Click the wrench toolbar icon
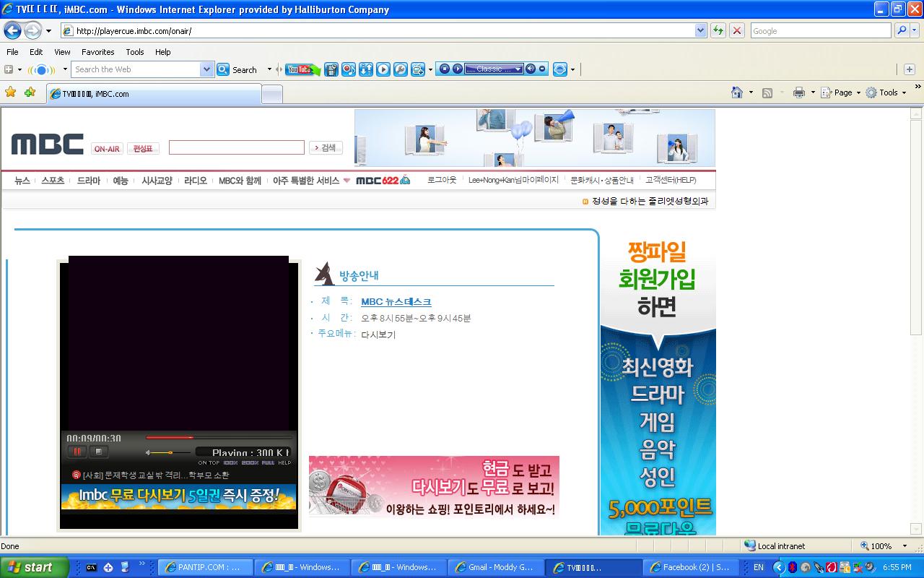The image size is (924, 578). (x=400, y=69)
